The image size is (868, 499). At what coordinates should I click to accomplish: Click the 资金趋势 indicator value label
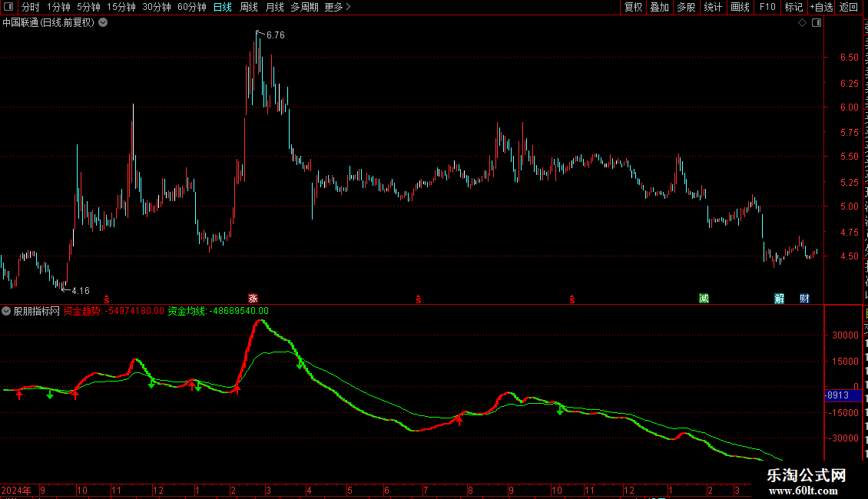[114, 311]
